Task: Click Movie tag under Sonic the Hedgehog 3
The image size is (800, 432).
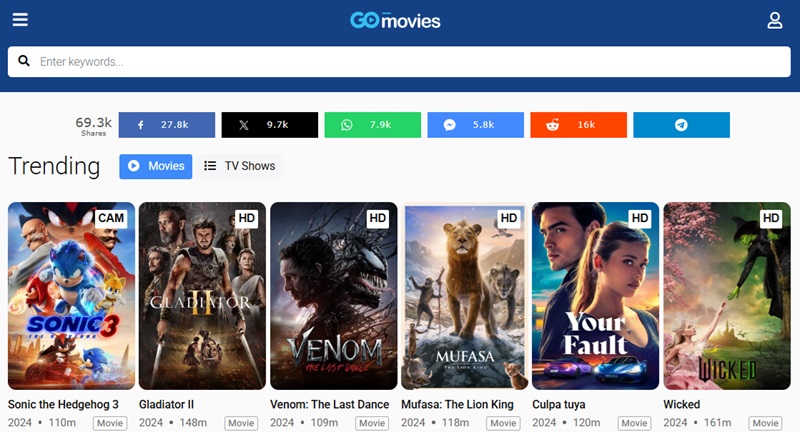Action: (110, 423)
